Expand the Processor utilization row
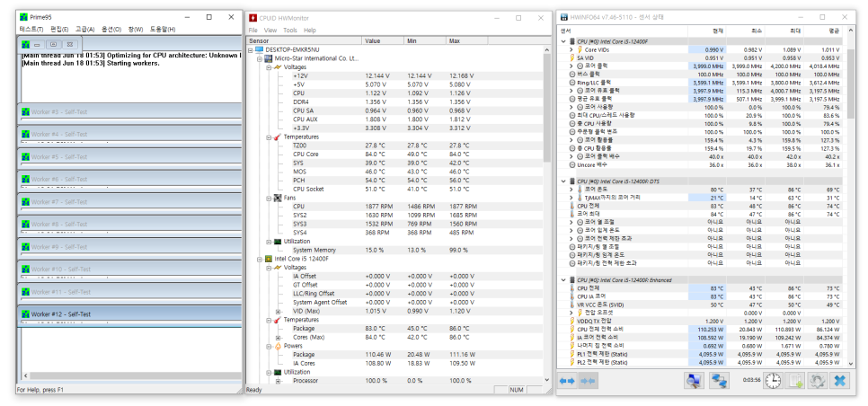868x406 pixels. (x=278, y=381)
